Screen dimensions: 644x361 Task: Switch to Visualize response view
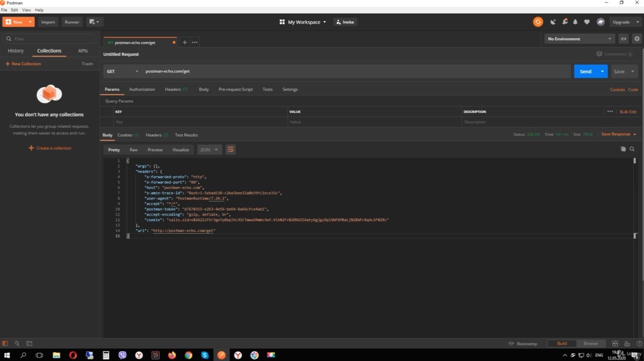click(x=181, y=149)
